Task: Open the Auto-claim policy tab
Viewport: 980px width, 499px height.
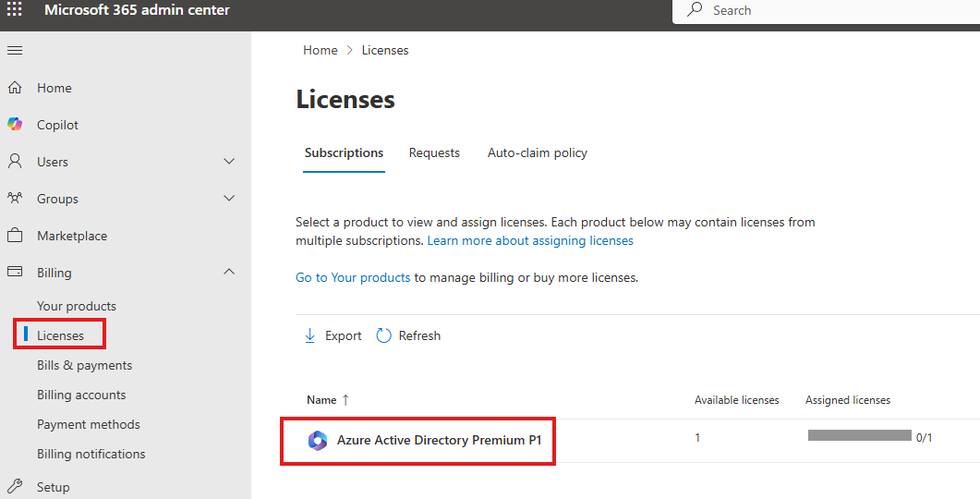Action: tap(538, 153)
